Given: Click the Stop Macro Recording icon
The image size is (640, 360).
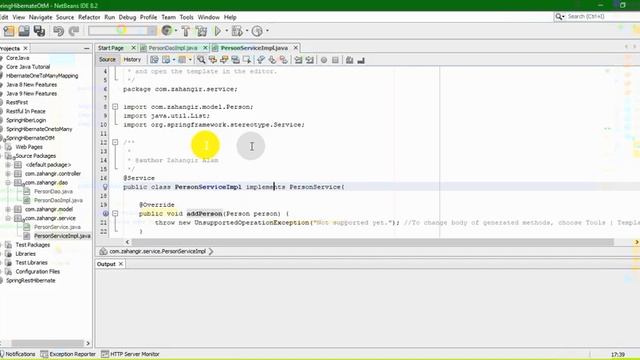Looking at the screenshot, I should point(335,60).
